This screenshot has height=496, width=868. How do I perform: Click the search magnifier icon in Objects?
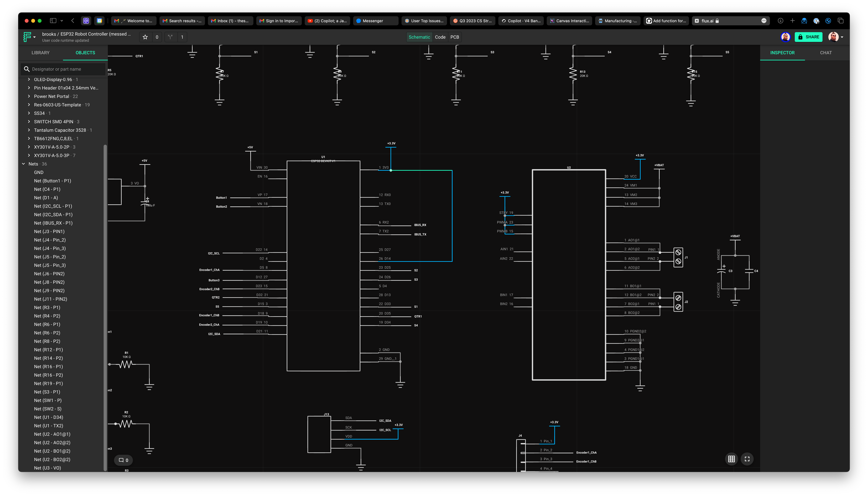27,69
